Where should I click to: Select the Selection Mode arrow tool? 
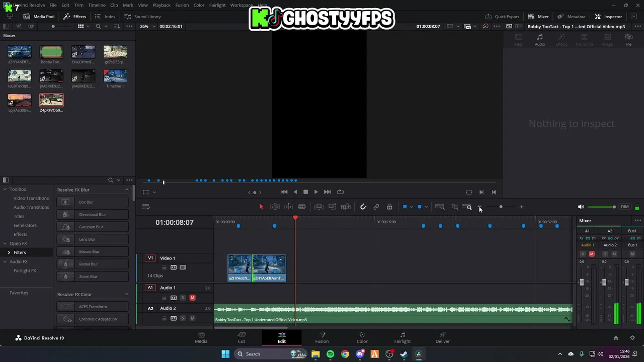(x=261, y=207)
